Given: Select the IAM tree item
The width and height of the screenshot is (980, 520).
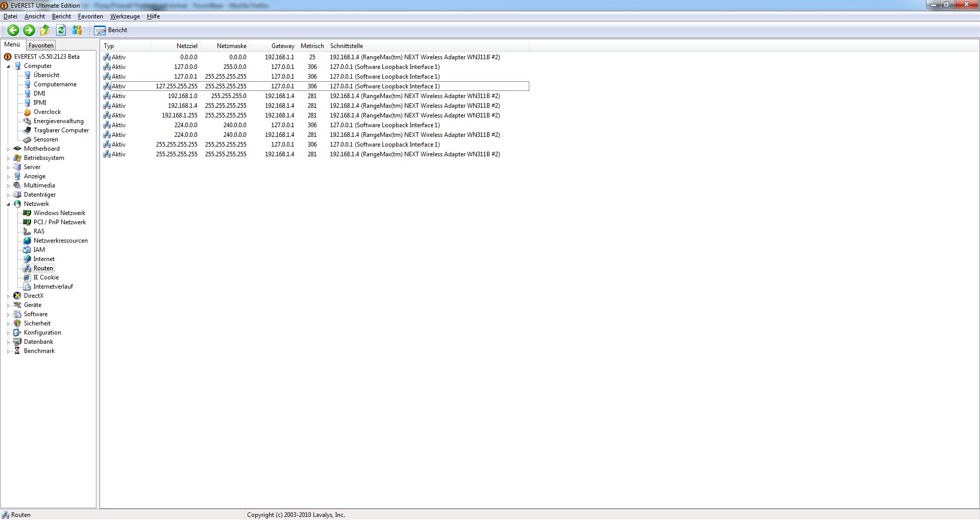Looking at the screenshot, I should [39, 250].
